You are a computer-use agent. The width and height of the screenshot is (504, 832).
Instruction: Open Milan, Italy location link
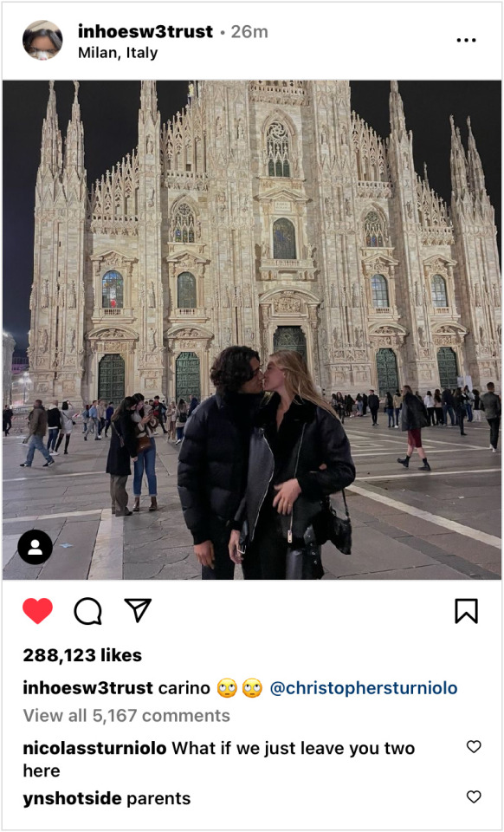(x=118, y=53)
